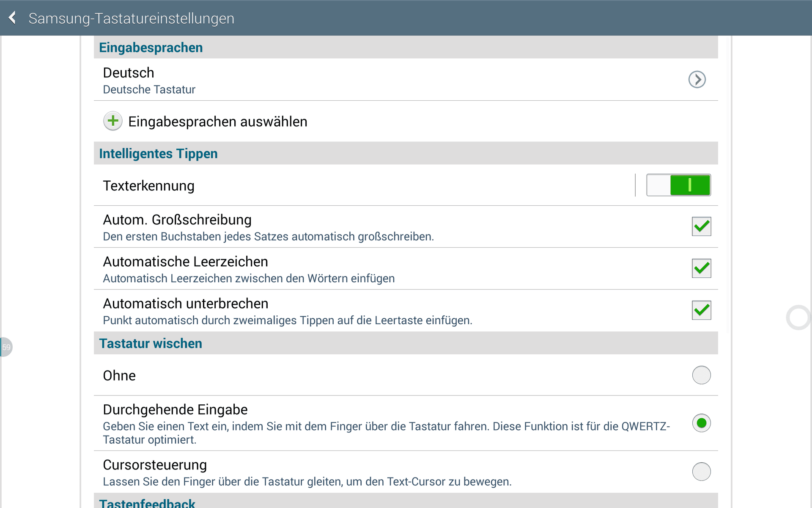Tap the 59 side badge
812x508 pixels.
point(6,347)
